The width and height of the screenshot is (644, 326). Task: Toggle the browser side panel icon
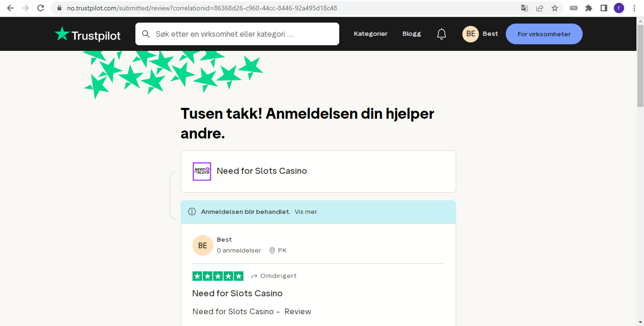coord(603,8)
